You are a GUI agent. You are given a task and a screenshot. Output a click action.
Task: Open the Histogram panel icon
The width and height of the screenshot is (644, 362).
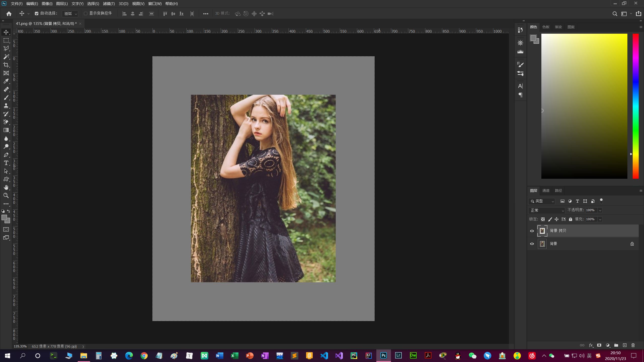click(520, 52)
